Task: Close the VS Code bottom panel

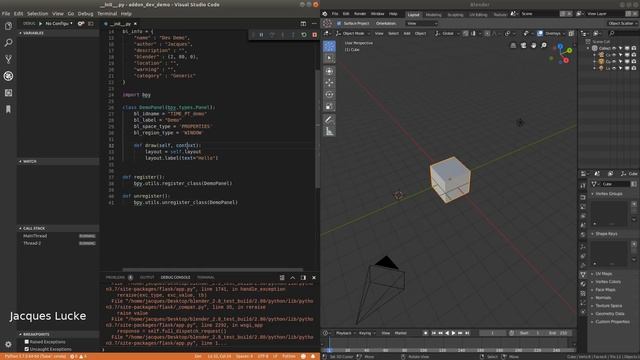Action: [313, 278]
